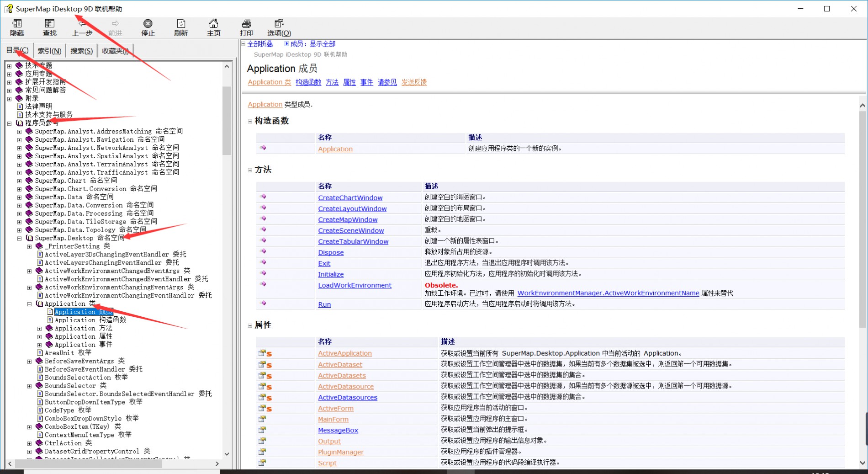Open WorkEnvironmentManager.ActiveWorkEnvironmentName link
The height and width of the screenshot is (474, 868).
(608, 293)
